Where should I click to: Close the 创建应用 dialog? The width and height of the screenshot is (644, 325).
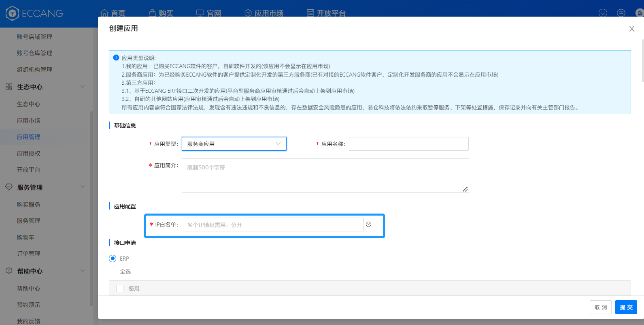click(631, 29)
